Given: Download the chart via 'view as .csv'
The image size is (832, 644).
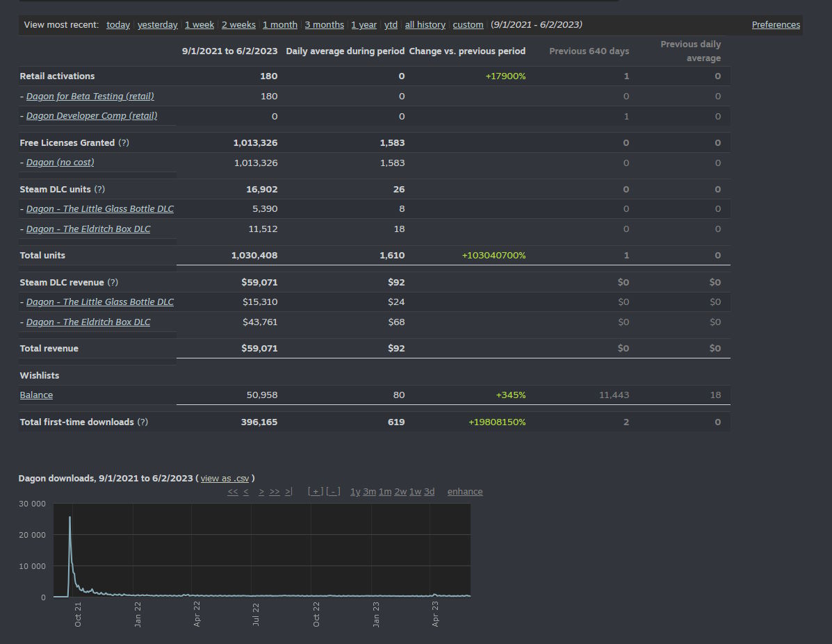Looking at the screenshot, I should 225,479.
